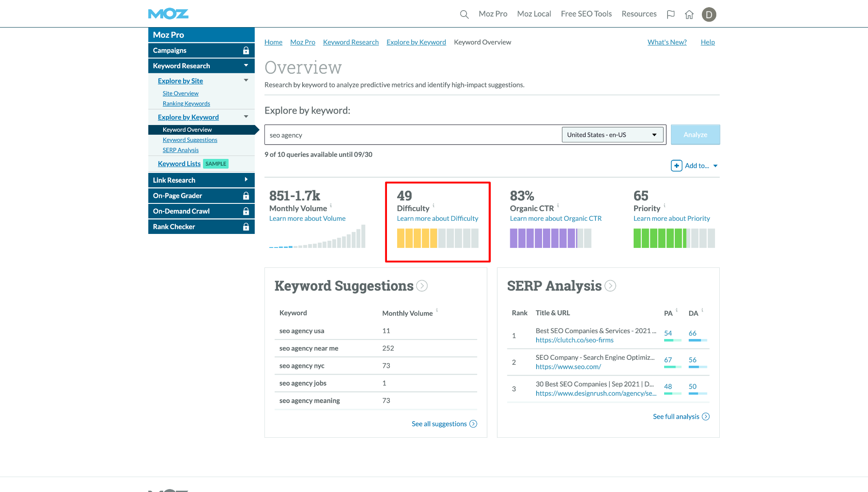
Task: Click info icon next to Difficulty
Action: pyautogui.click(x=434, y=206)
